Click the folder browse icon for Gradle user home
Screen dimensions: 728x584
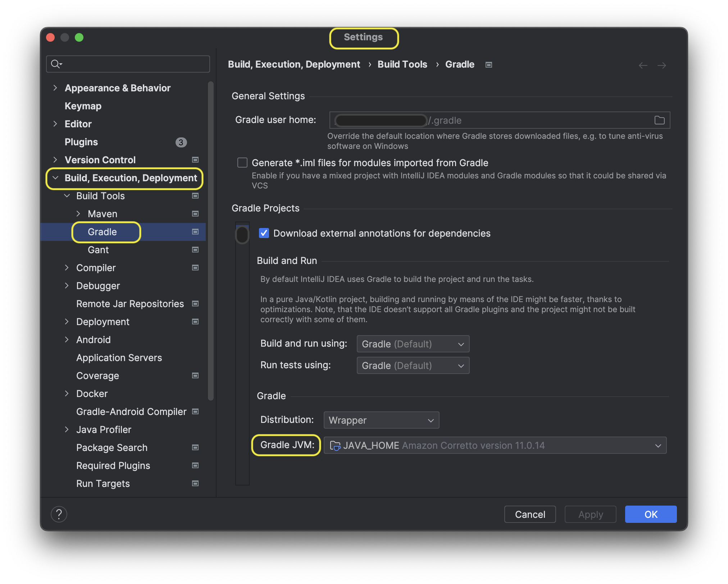[x=659, y=120]
